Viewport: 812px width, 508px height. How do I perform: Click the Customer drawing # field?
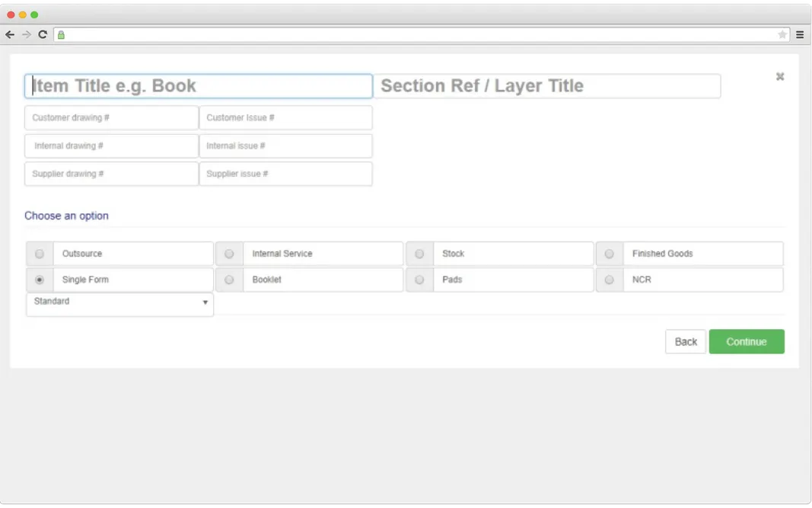pos(110,117)
